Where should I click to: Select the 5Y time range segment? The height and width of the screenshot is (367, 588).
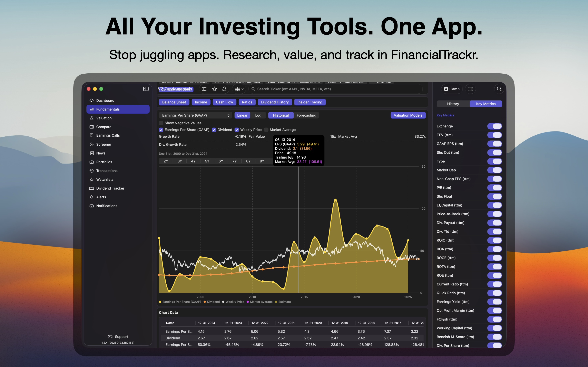207,161
